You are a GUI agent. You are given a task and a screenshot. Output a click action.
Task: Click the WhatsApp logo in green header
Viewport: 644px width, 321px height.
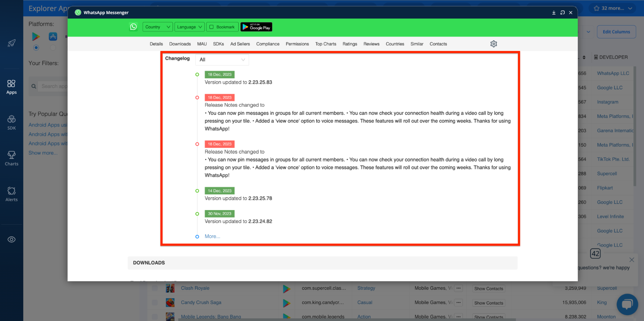pyautogui.click(x=133, y=27)
